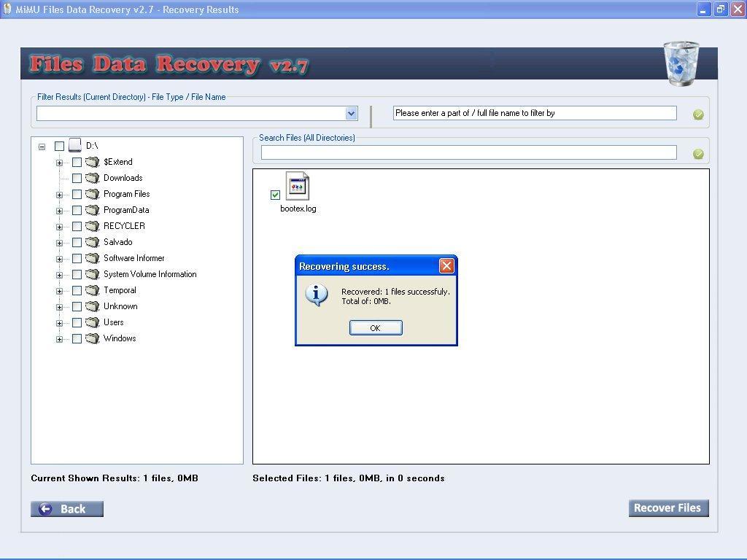Image resolution: width=747 pixels, height=560 pixels.
Task: Click the RECYCLER folder icon
Action: pyautogui.click(x=93, y=226)
